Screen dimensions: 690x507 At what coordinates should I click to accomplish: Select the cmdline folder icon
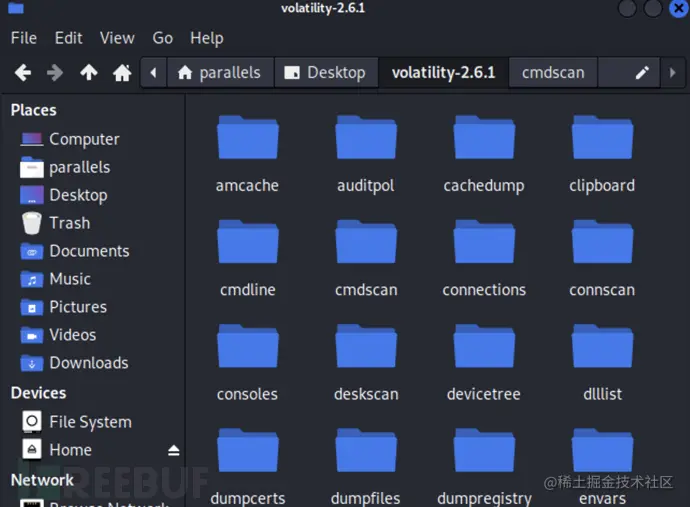pos(247,242)
